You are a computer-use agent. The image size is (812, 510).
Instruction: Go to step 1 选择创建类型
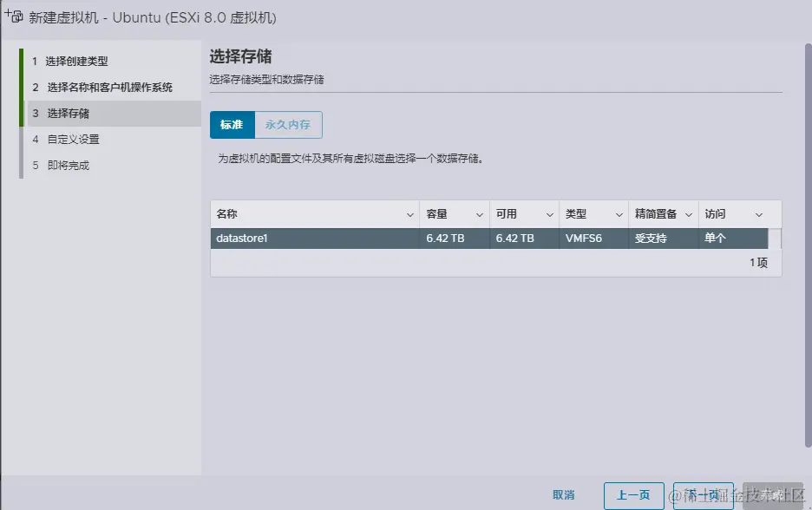75,62
